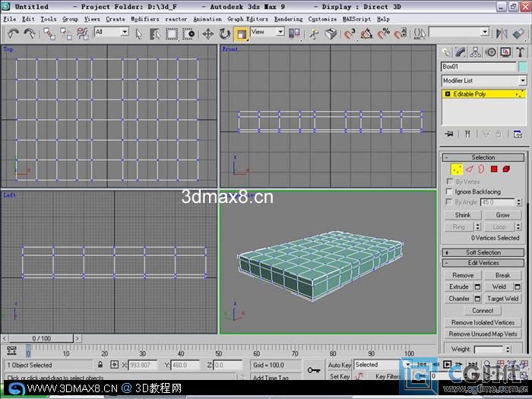Viewport: 532px width, 399px height.
Task: Click the Grow selection button
Action: (502, 215)
